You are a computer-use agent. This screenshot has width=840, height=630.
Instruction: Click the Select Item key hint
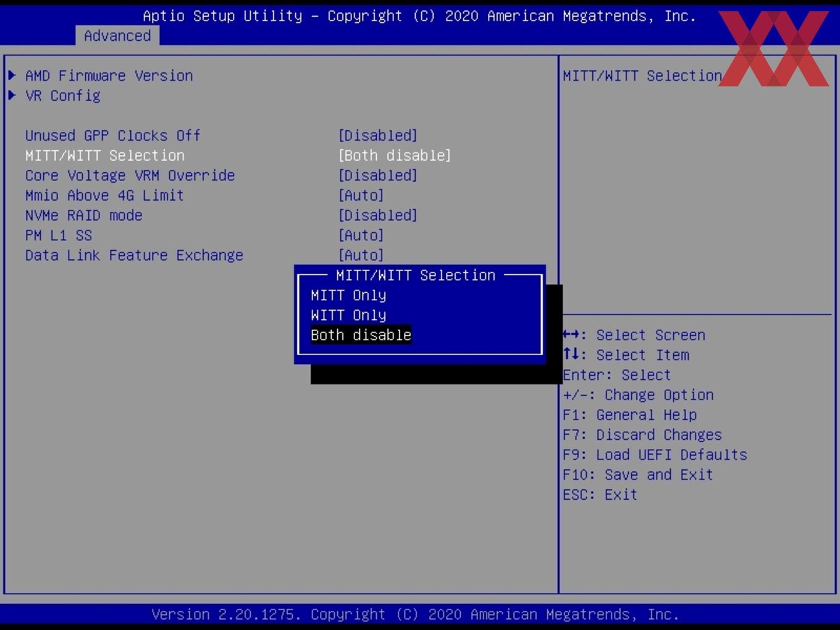pyautogui.click(x=626, y=355)
